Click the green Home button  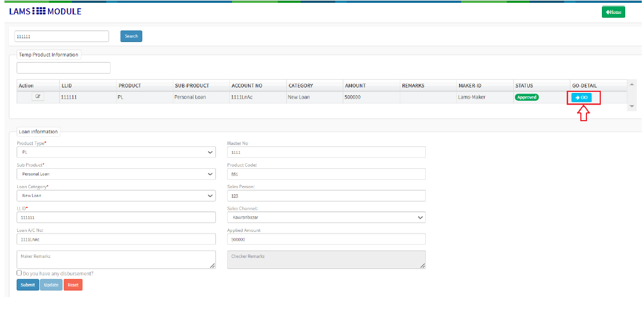[x=613, y=12]
